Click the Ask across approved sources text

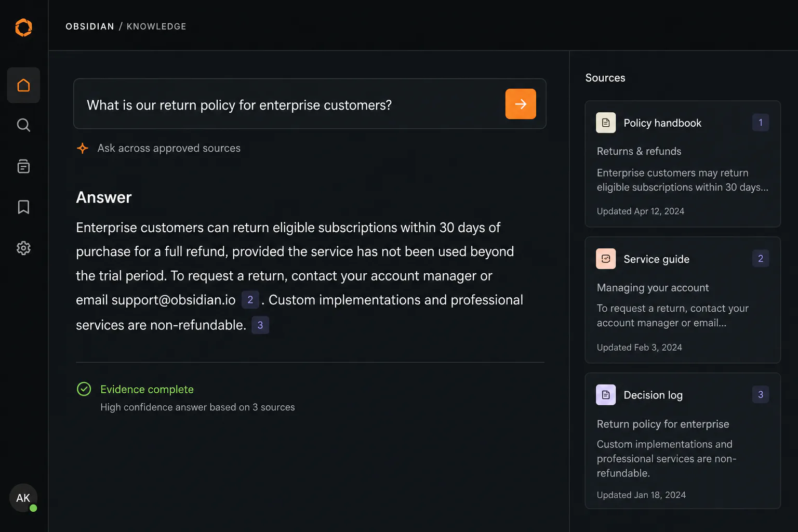coord(169,148)
